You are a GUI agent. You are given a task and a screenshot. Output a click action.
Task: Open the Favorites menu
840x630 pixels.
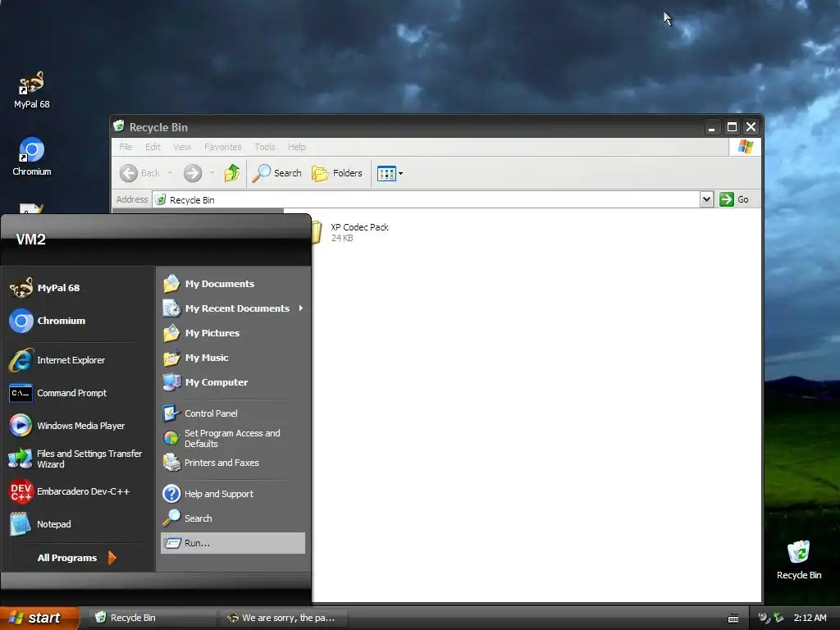pos(223,147)
